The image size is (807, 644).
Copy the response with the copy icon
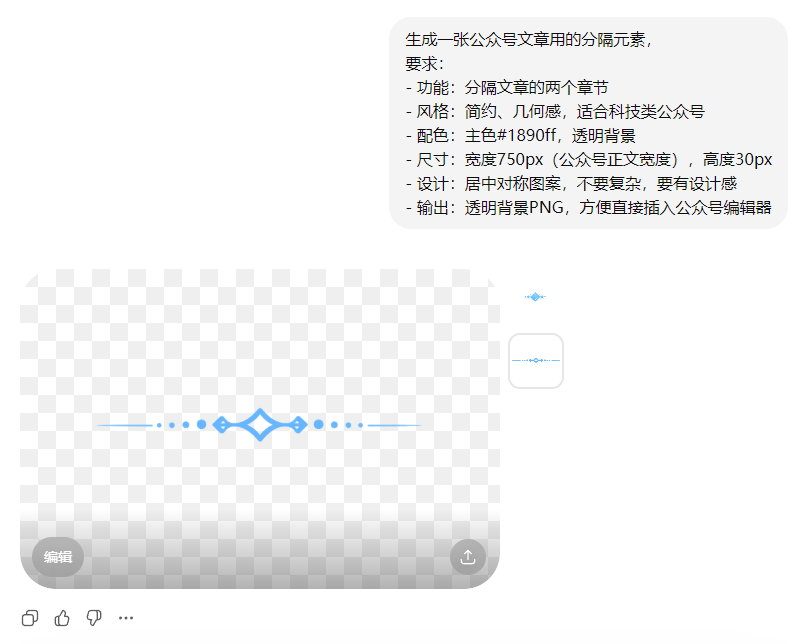[x=30, y=618]
